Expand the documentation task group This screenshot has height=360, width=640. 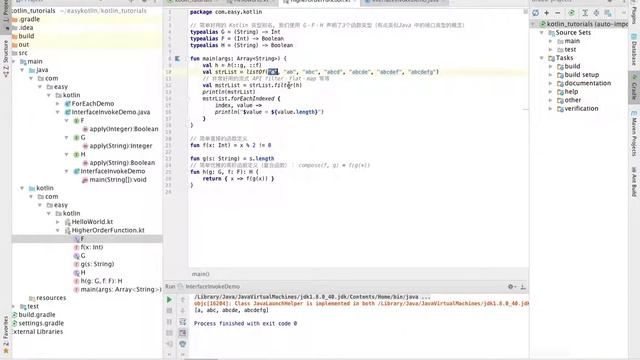click(x=550, y=83)
